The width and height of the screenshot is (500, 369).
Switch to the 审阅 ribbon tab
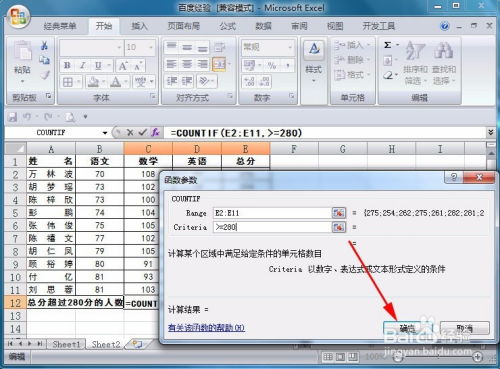pyautogui.click(x=299, y=26)
